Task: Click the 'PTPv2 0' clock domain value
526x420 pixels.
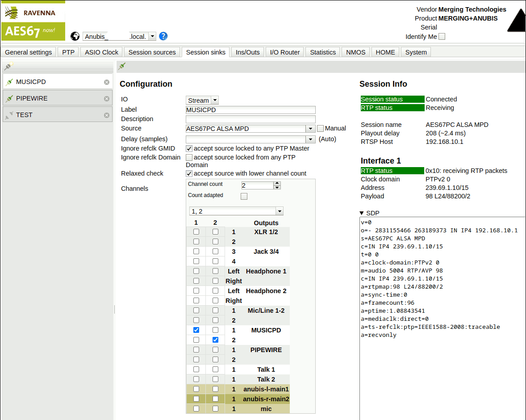Action: (x=438, y=179)
